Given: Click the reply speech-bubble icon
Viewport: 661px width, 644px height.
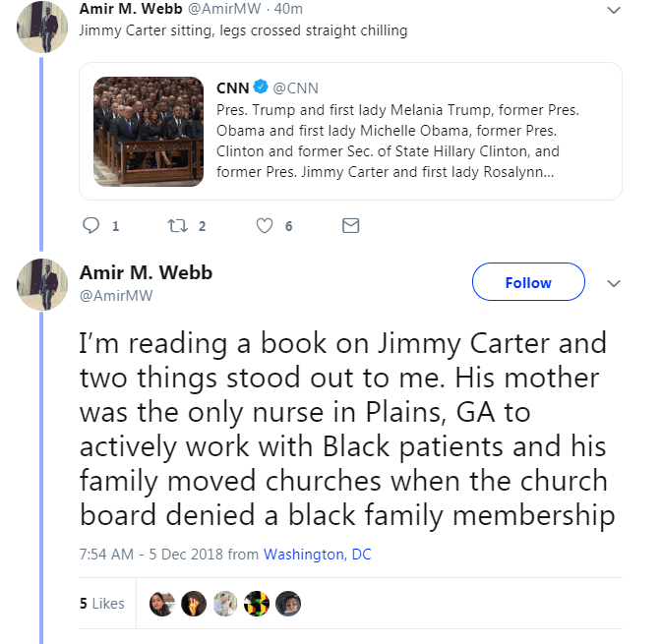Looking at the screenshot, I should [x=91, y=226].
